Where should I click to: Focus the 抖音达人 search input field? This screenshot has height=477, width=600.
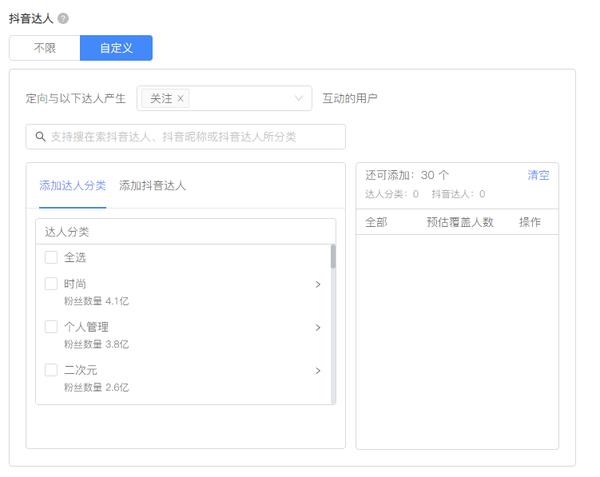tap(190, 137)
